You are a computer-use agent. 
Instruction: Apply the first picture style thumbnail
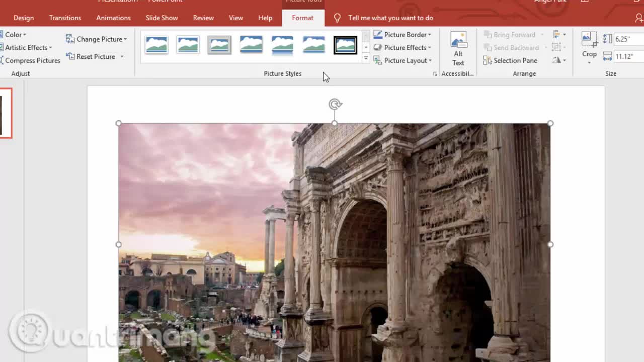(x=156, y=45)
